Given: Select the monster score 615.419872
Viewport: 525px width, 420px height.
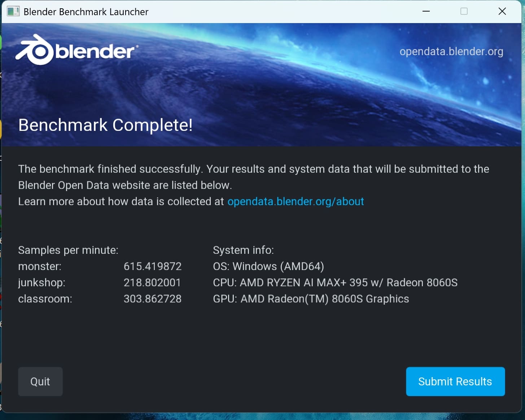Looking at the screenshot, I should click(153, 266).
